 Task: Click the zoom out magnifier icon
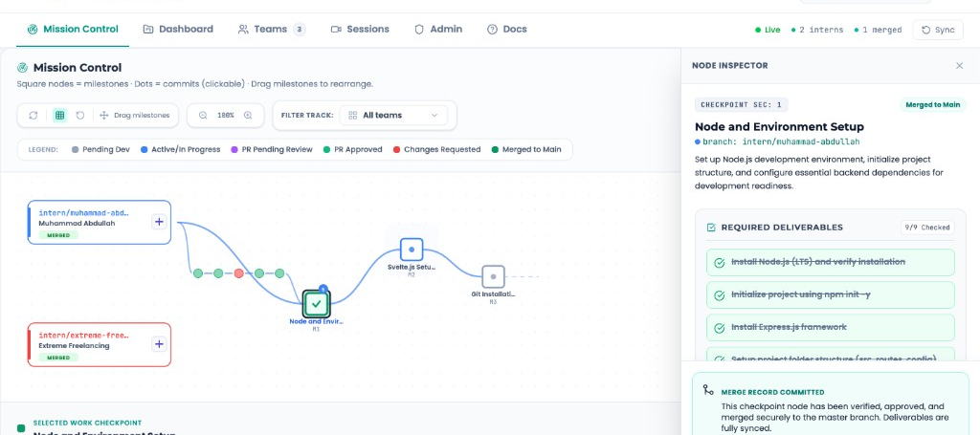pyautogui.click(x=203, y=116)
